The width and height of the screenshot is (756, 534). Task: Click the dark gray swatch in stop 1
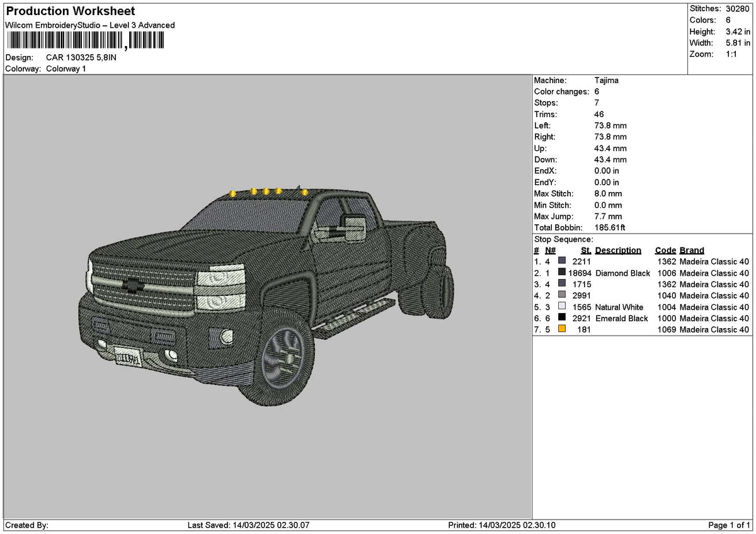click(x=562, y=261)
